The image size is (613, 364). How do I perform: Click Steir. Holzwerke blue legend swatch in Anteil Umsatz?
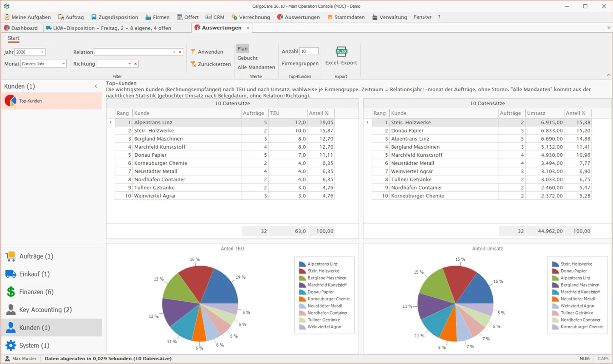pos(556,264)
